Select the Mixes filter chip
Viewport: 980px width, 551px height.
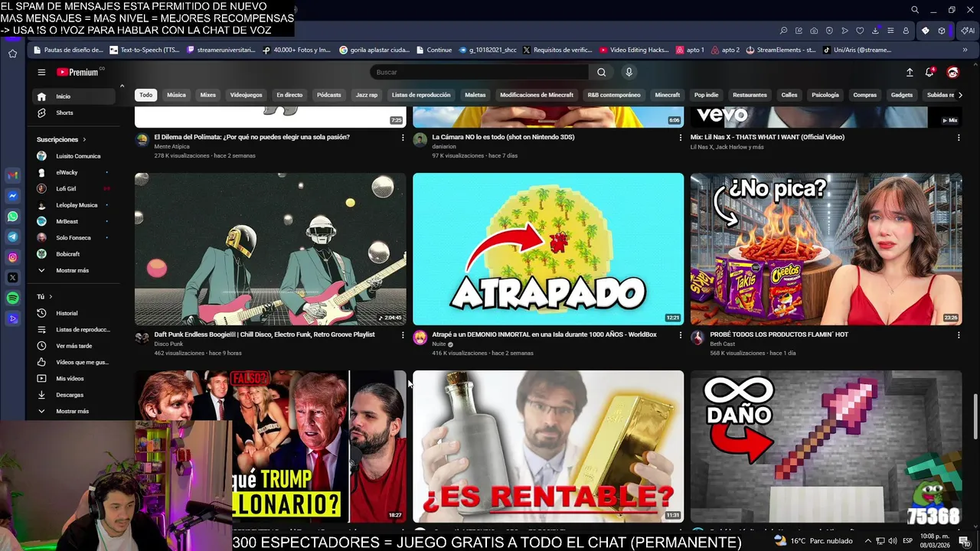pyautogui.click(x=208, y=95)
